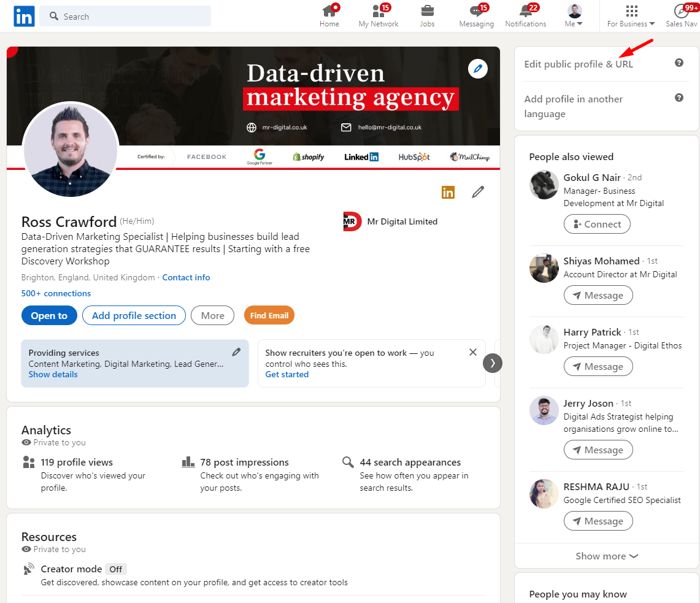Expand Show more in People also viewed
Viewport: 700px width, 603px height.
coord(606,556)
